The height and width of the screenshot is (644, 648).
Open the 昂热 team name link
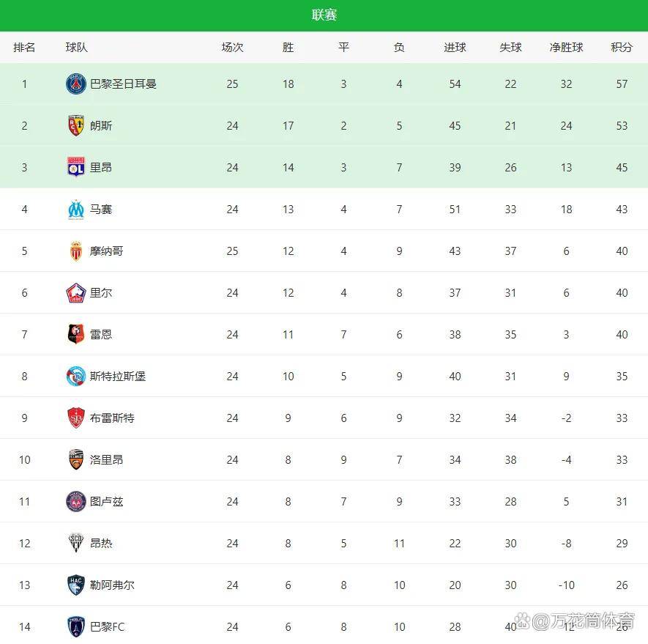[101, 544]
